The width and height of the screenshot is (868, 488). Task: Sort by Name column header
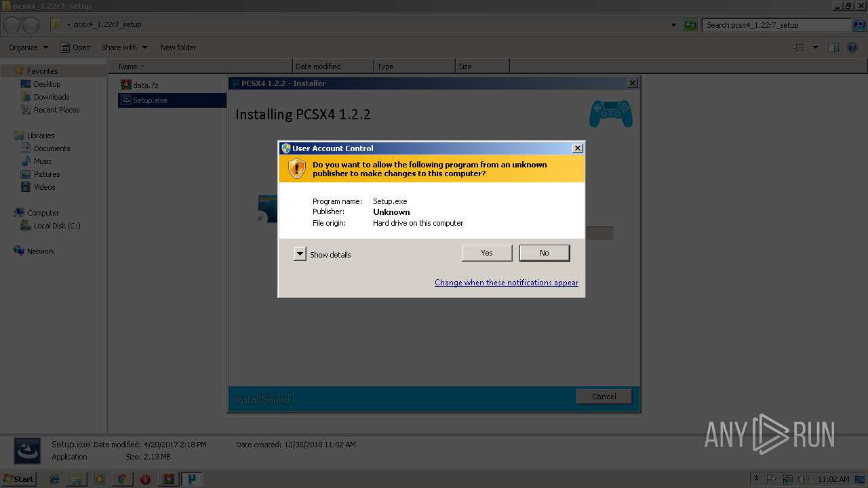[201, 66]
